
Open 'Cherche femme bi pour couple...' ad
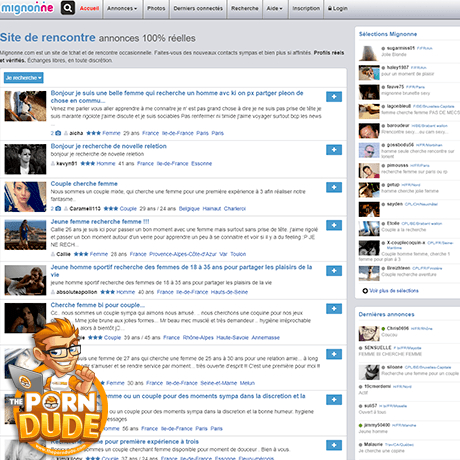(x=98, y=305)
